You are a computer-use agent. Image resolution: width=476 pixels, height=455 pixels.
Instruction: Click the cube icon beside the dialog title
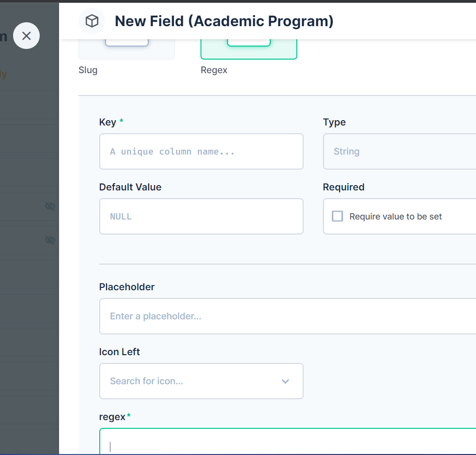point(92,21)
